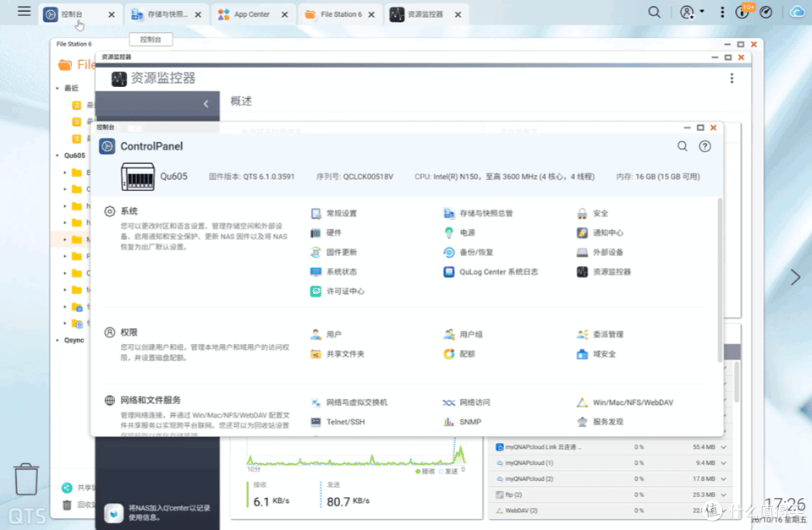Close the App Center taskbar tab
Image resolution: width=812 pixels, height=530 pixels.
pos(285,14)
